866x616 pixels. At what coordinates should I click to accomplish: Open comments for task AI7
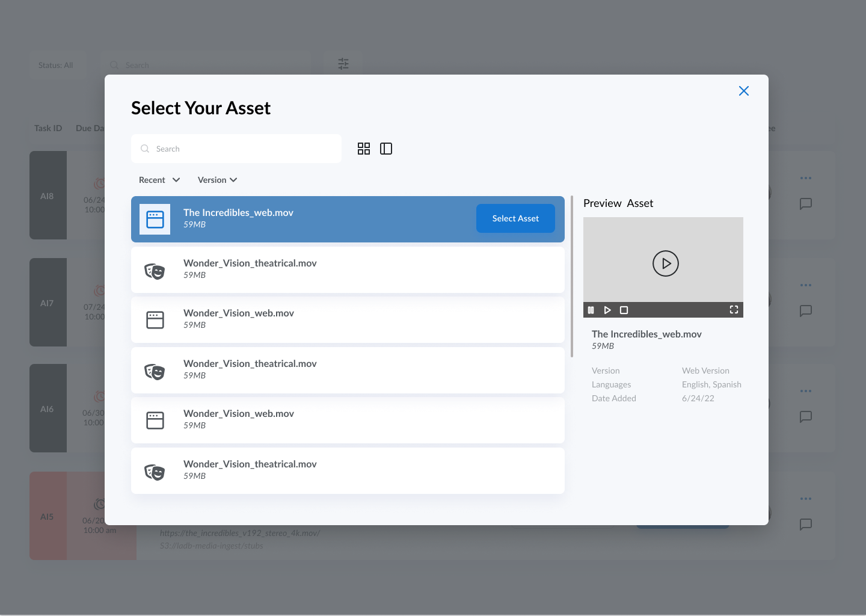click(806, 311)
